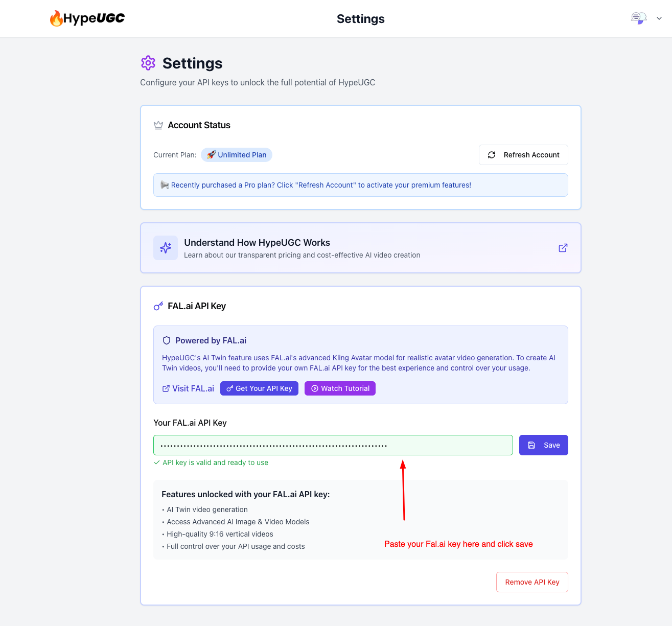Click the 'Your FAL.ai API Key' label
Image resolution: width=672 pixels, height=626 pixels.
[190, 423]
